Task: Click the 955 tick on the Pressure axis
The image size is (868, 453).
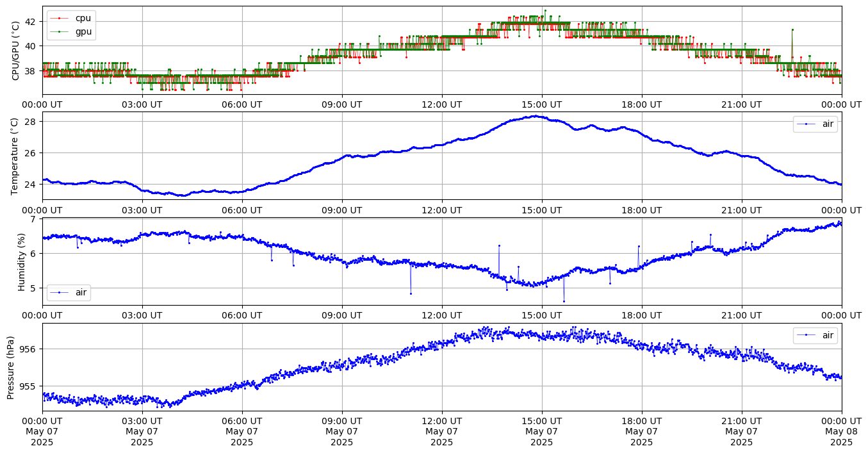Action: 28,386
